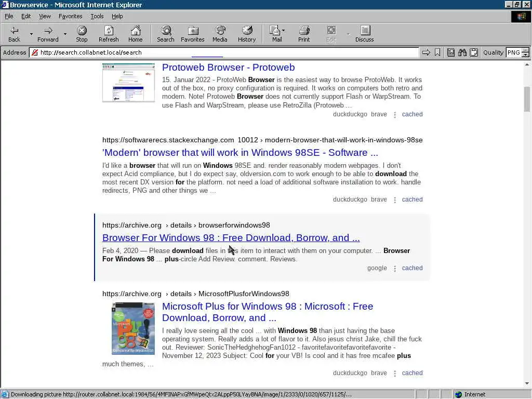This screenshot has width=532, height=399.
Task: Open the three-dot menu of the Browser For Windows 98 result
Action: pyautogui.click(x=395, y=269)
